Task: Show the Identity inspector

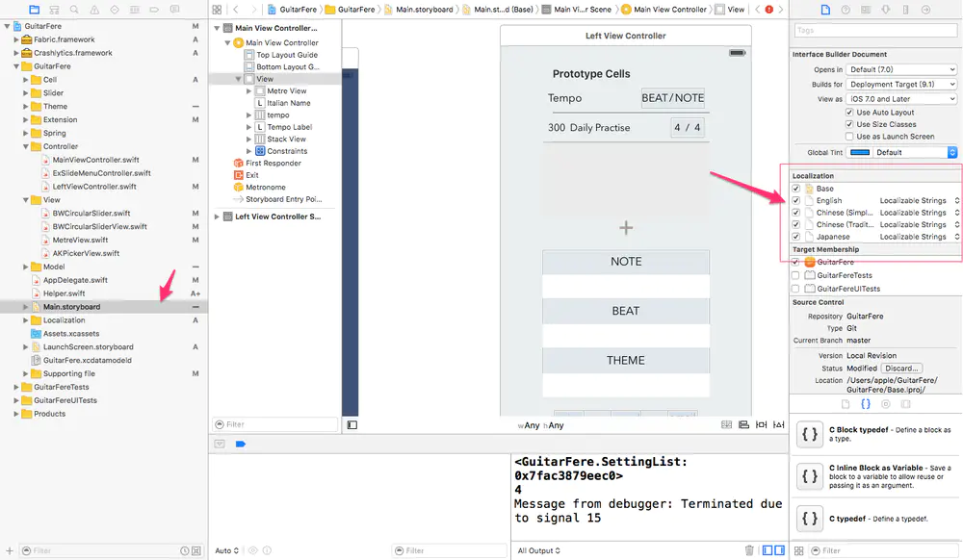Action: (x=866, y=10)
